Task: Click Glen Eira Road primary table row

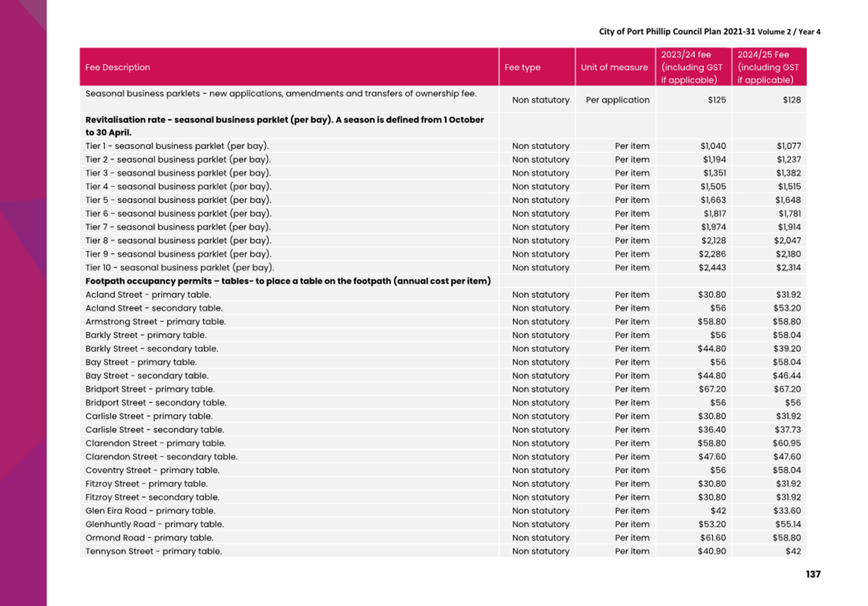Action: tap(443, 511)
